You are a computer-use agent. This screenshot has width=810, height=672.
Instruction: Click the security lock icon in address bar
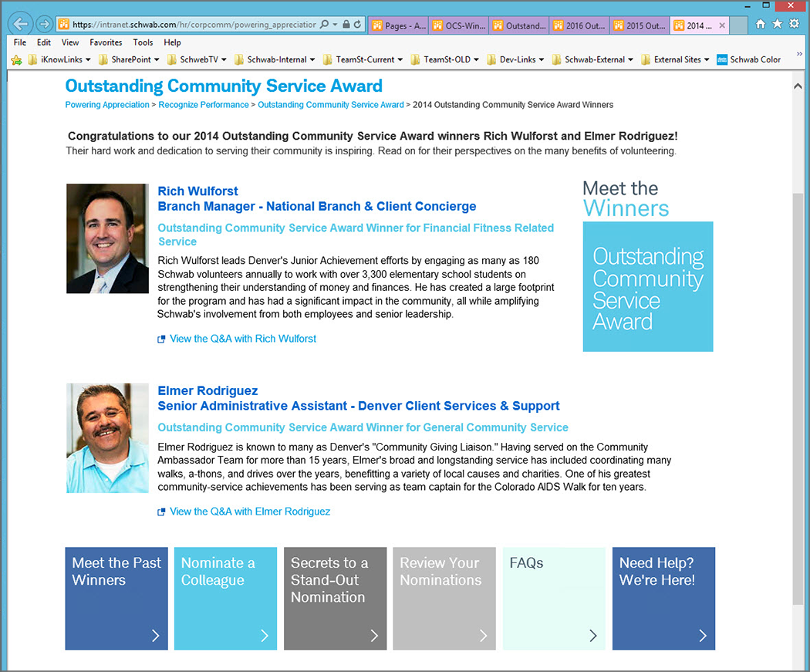346,24
